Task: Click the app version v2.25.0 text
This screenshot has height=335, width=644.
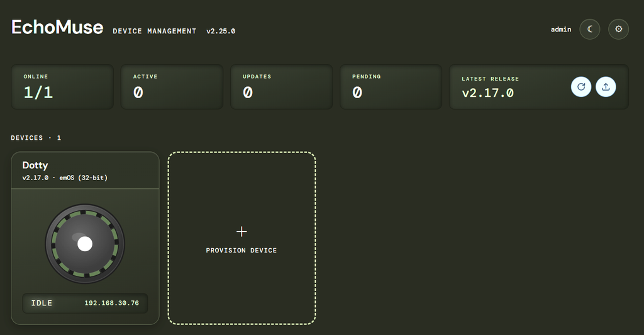Action: [x=221, y=31]
